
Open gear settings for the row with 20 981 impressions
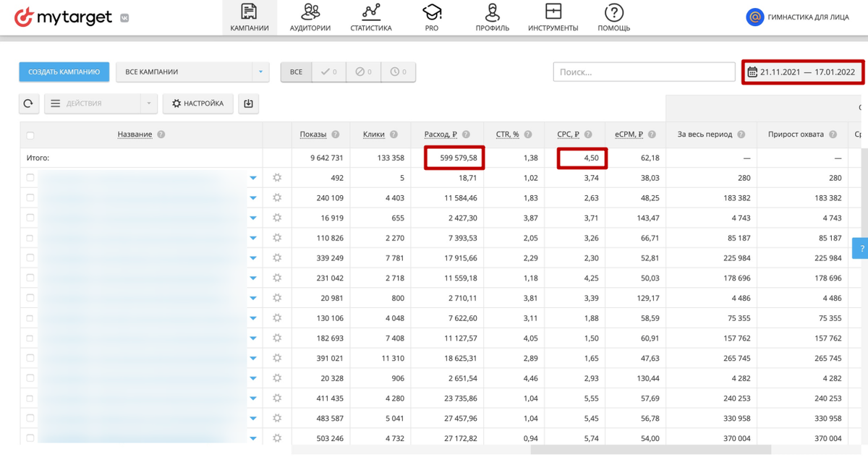point(276,298)
